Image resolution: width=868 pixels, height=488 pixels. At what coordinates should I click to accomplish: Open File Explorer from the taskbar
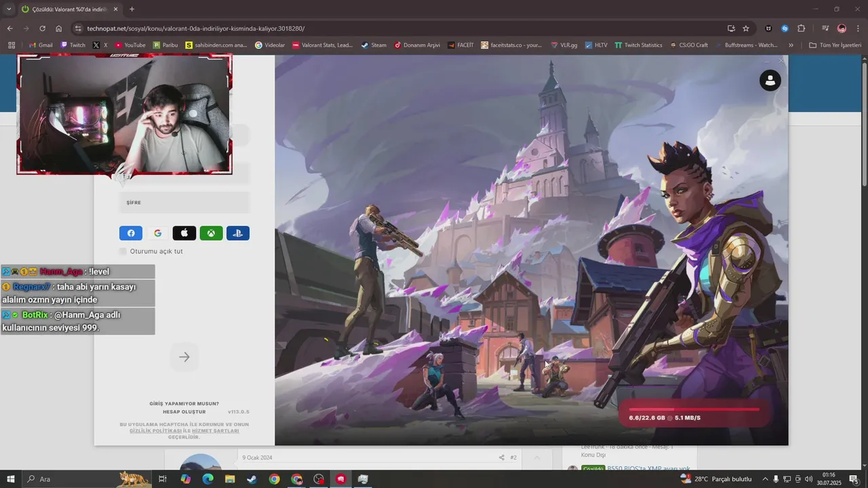(x=230, y=479)
